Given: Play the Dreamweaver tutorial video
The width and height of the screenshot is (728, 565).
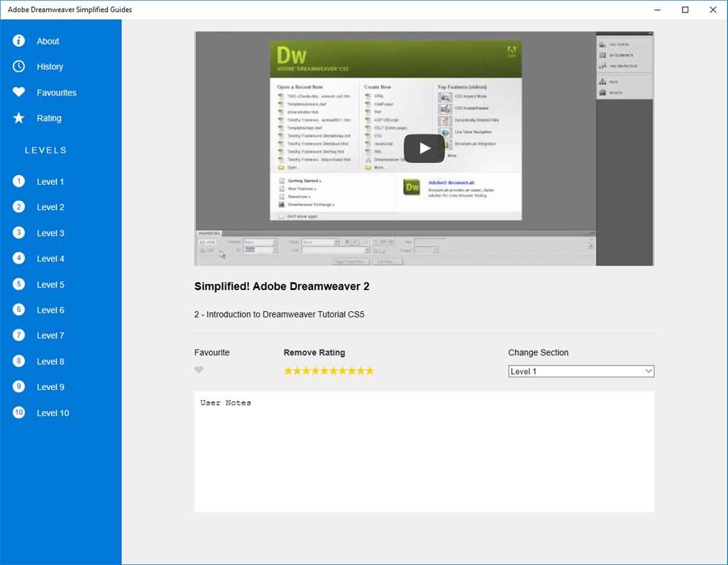Looking at the screenshot, I should click(424, 148).
